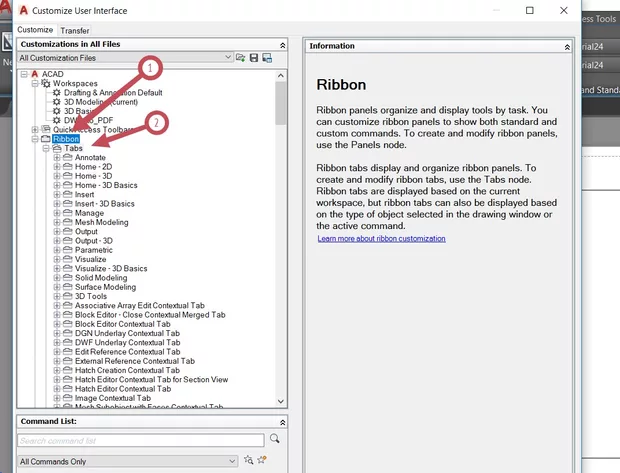The width and height of the screenshot is (620, 473).
Task: Click the tree scrollbar up arrow
Action: click(x=281, y=75)
